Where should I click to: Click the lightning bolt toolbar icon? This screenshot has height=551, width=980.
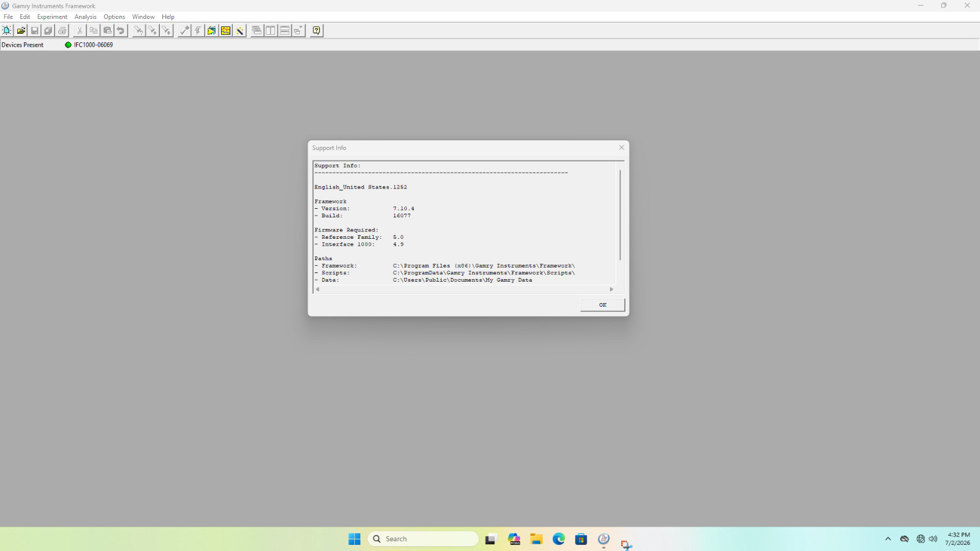(198, 31)
